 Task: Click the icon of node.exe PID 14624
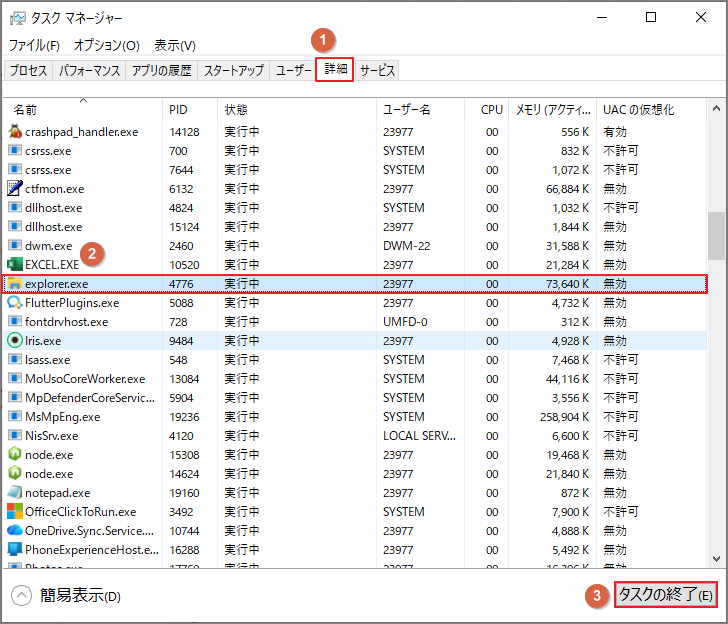(15, 473)
